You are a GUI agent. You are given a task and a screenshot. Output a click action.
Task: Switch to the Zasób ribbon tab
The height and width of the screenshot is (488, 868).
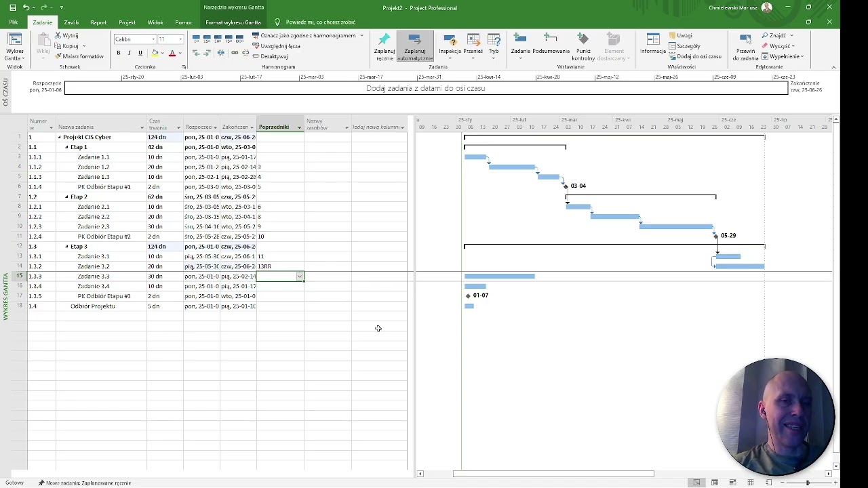tap(71, 22)
